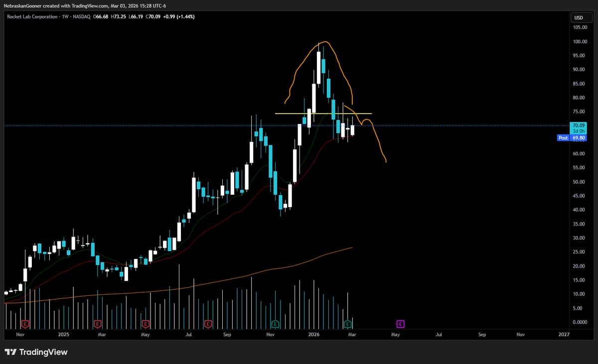
Task: Select the 2025 label on time axis
Action: [x=63, y=335]
